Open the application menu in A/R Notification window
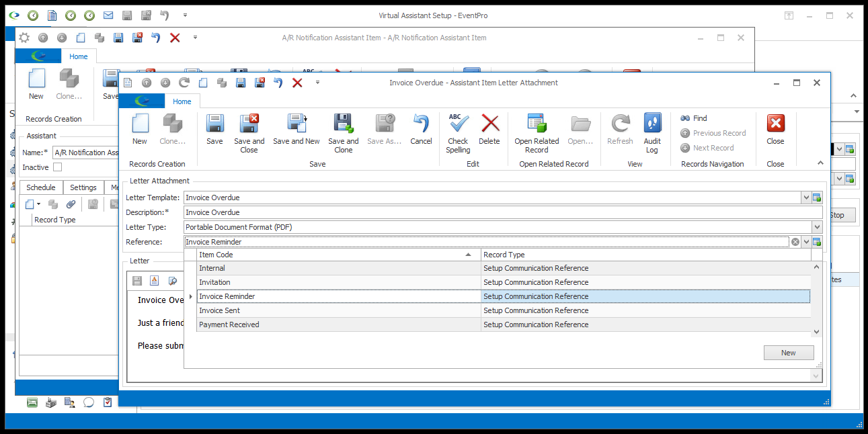868x434 pixels. 38,56
